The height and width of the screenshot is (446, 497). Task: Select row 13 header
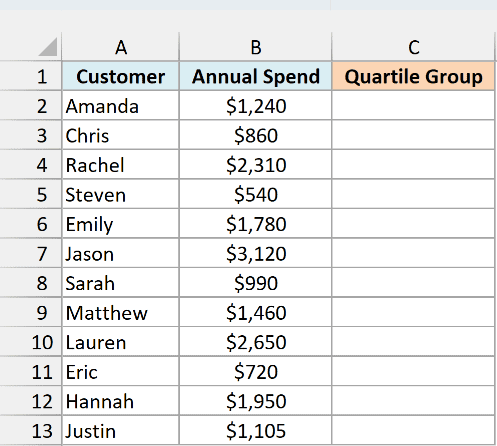click(x=31, y=430)
